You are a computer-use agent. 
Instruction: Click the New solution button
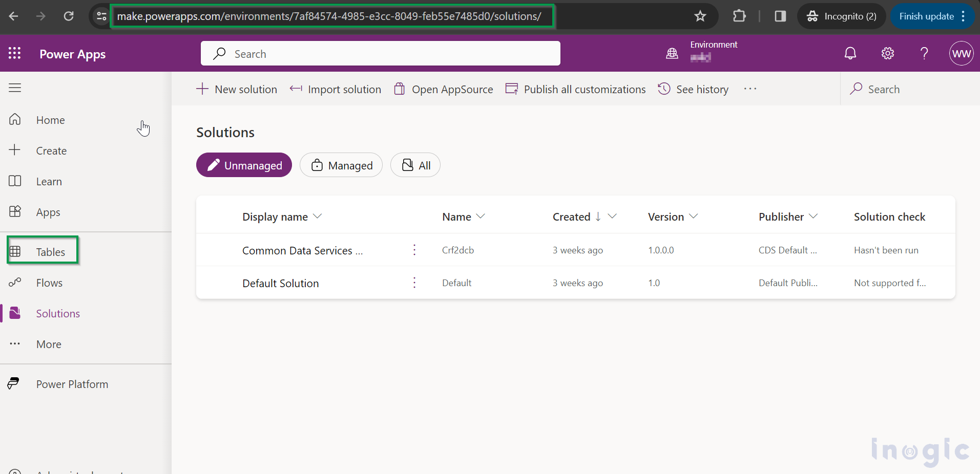(237, 89)
